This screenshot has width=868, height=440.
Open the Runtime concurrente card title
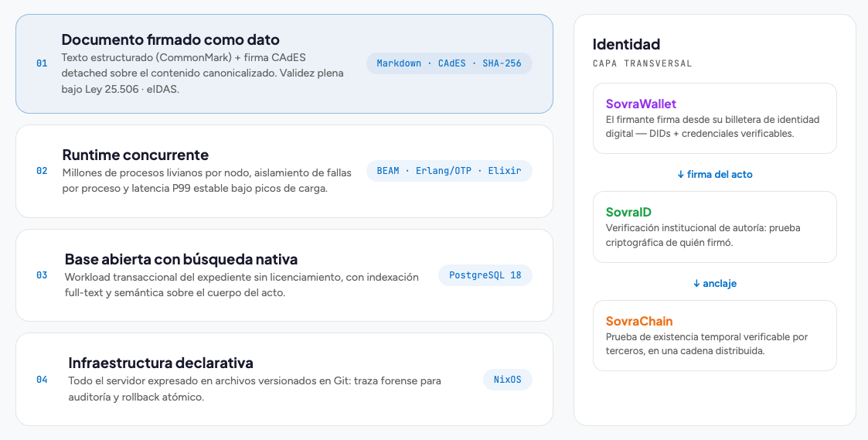[135, 155]
